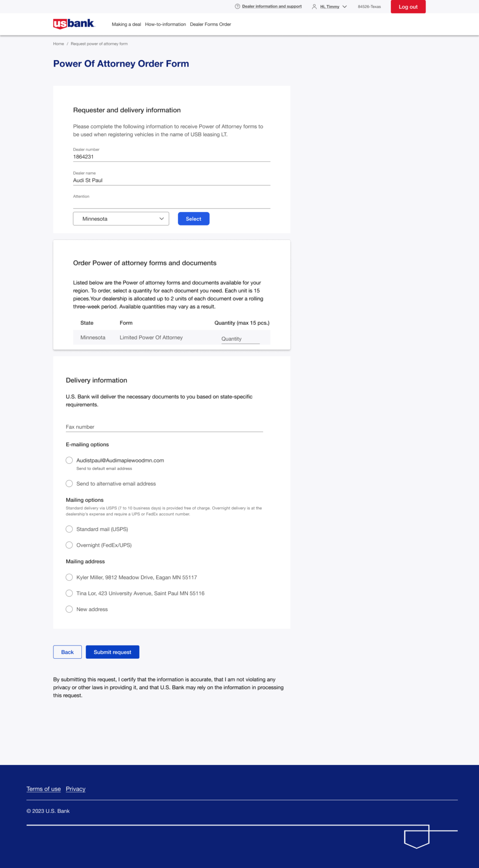Click the Submit request button
The image size is (479, 868).
(x=112, y=652)
